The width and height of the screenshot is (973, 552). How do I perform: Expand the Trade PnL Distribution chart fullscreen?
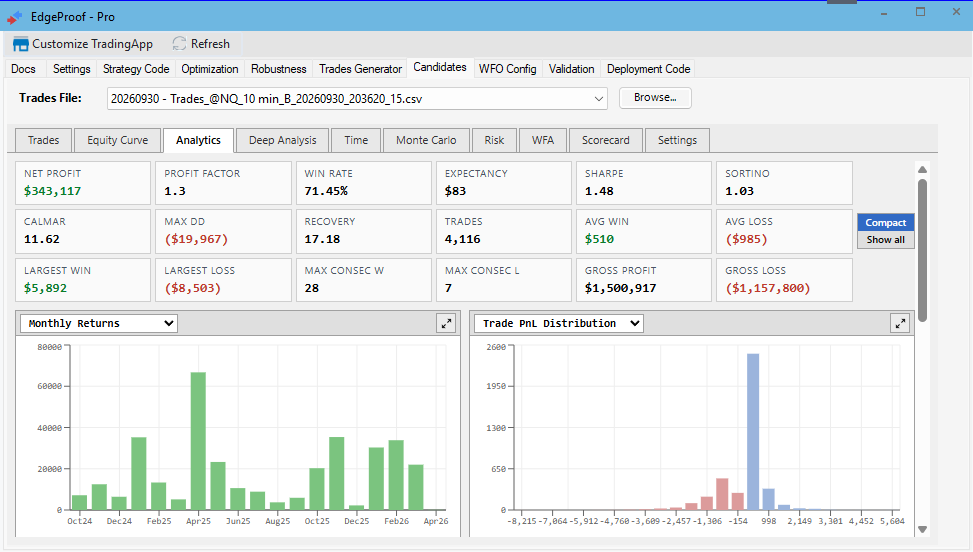tap(900, 323)
